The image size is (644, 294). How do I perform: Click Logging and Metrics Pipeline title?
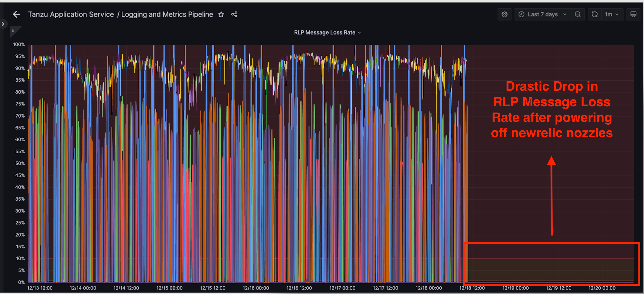[x=167, y=14]
